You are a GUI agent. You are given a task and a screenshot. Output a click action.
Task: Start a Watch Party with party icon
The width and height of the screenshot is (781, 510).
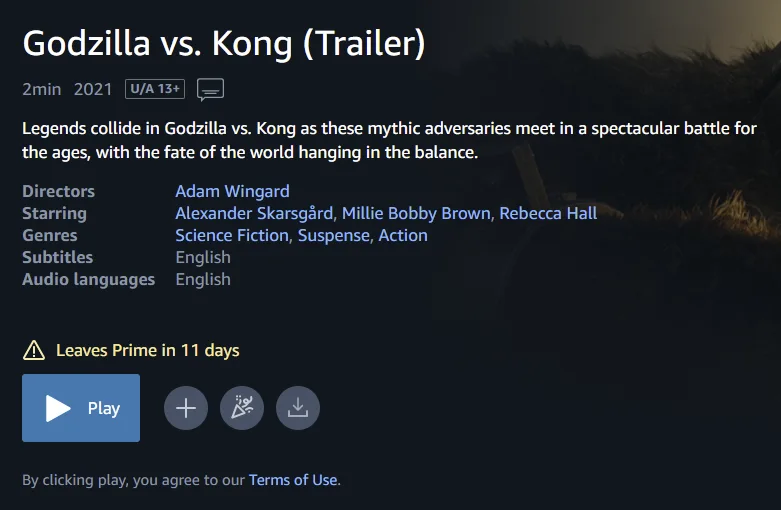coord(242,408)
